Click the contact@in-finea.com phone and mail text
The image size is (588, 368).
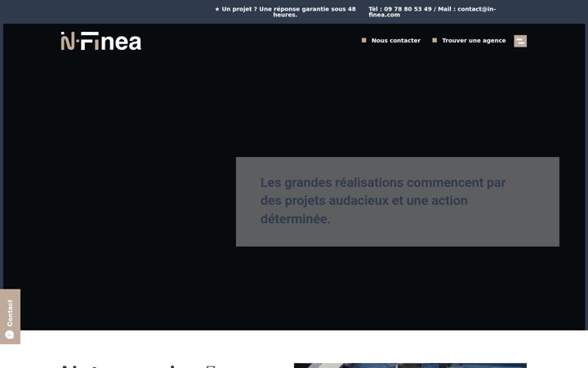[x=432, y=11]
